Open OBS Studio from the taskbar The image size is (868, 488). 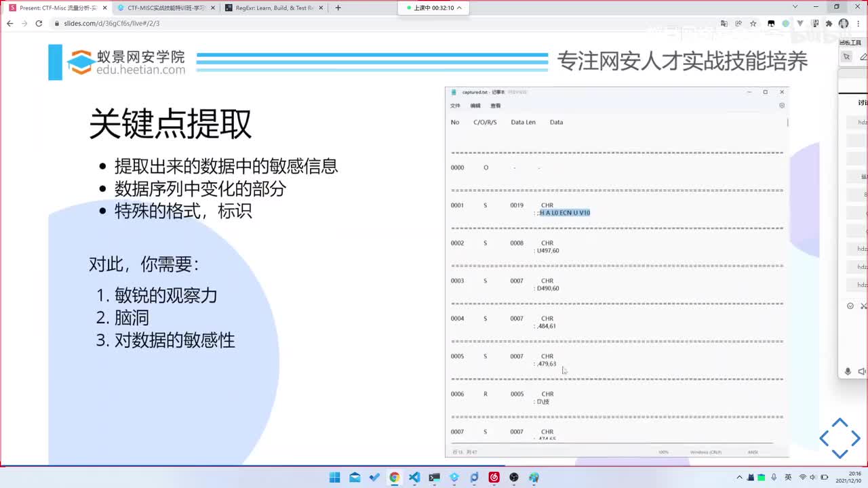click(514, 477)
